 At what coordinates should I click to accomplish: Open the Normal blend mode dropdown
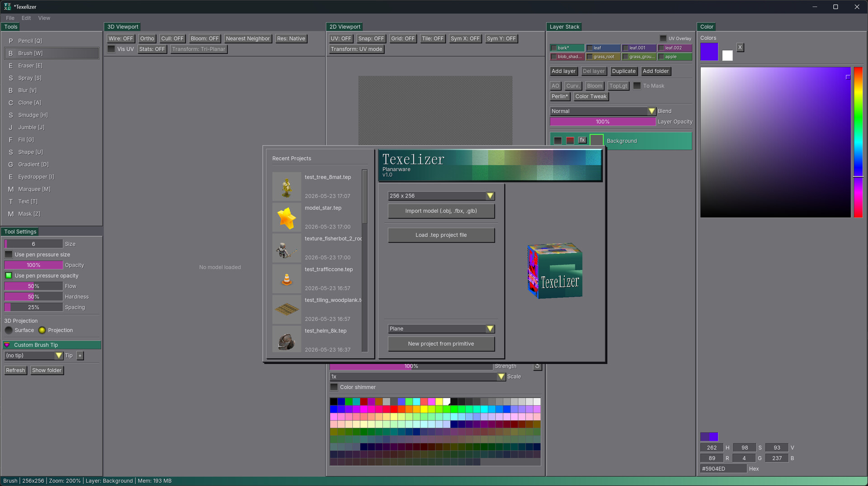[603, 111]
